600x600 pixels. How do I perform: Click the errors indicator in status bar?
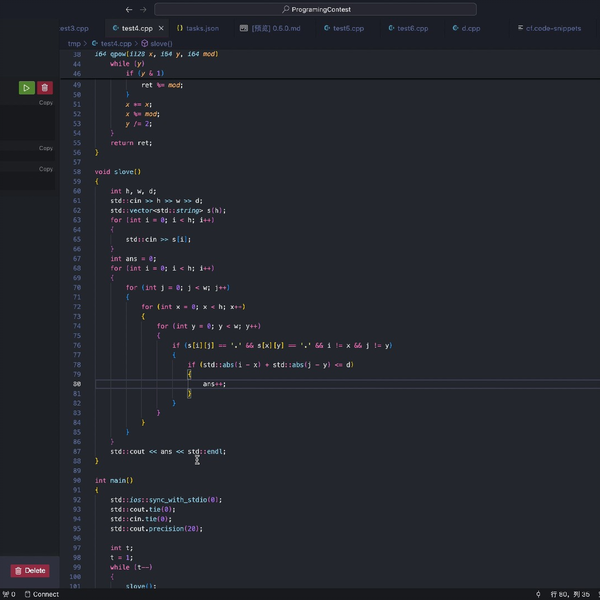pos(9,594)
